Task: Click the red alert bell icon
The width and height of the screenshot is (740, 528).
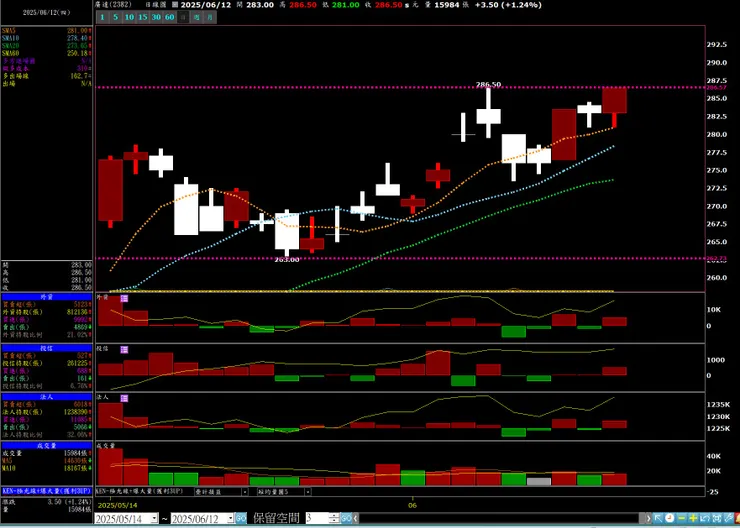Action: click(737, 518)
